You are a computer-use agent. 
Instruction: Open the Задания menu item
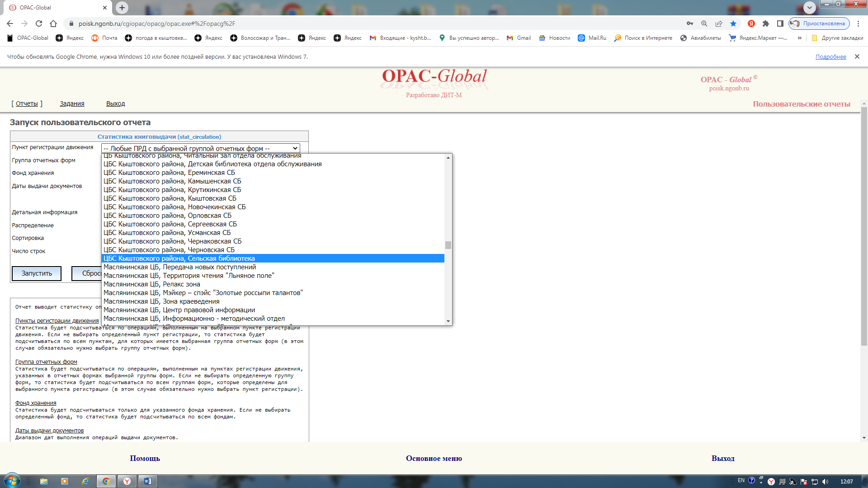(x=72, y=103)
